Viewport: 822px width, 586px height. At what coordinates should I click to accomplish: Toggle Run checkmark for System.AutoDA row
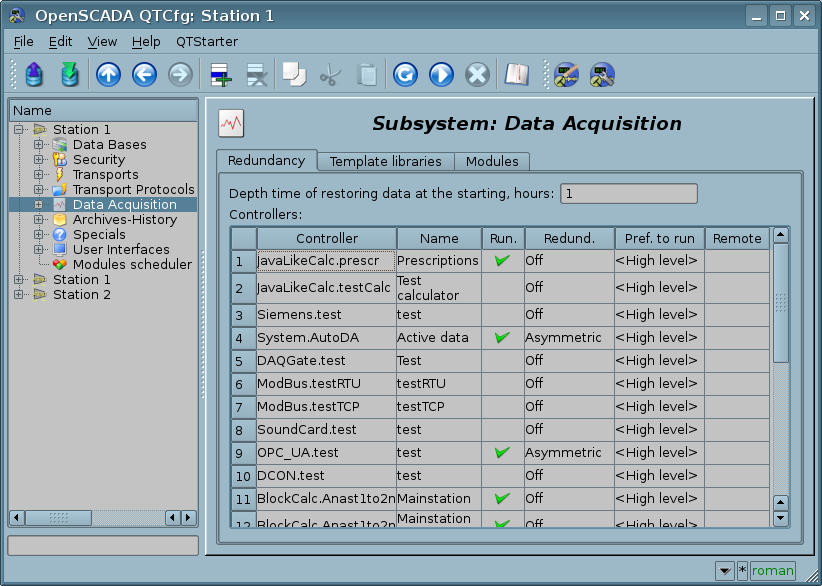(x=502, y=338)
